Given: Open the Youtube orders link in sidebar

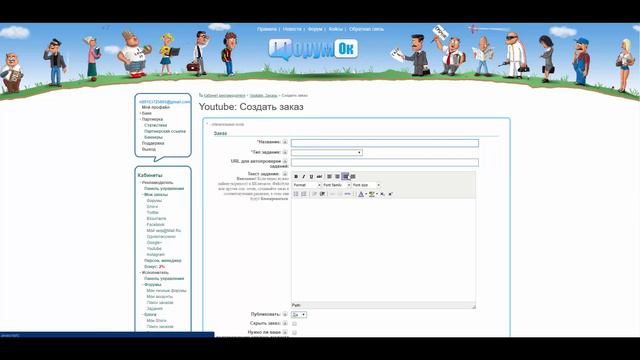Looking at the screenshot, I should pyautogui.click(x=154, y=249).
